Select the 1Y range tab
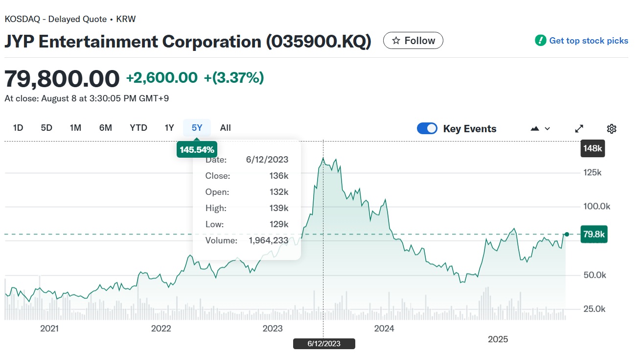This screenshot has height=357, width=644. pyautogui.click(x=169, y=128)
